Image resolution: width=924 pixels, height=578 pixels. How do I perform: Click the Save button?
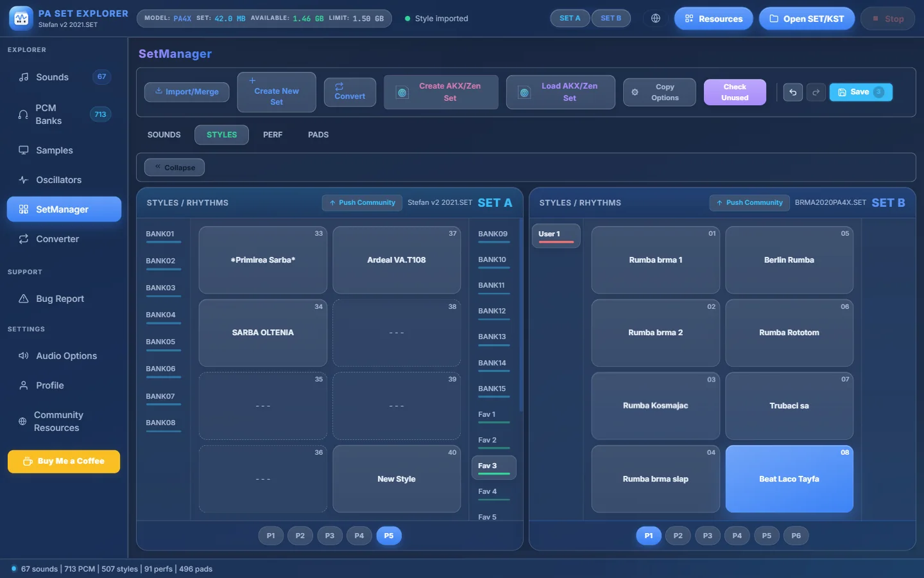(x=861, y=92)
